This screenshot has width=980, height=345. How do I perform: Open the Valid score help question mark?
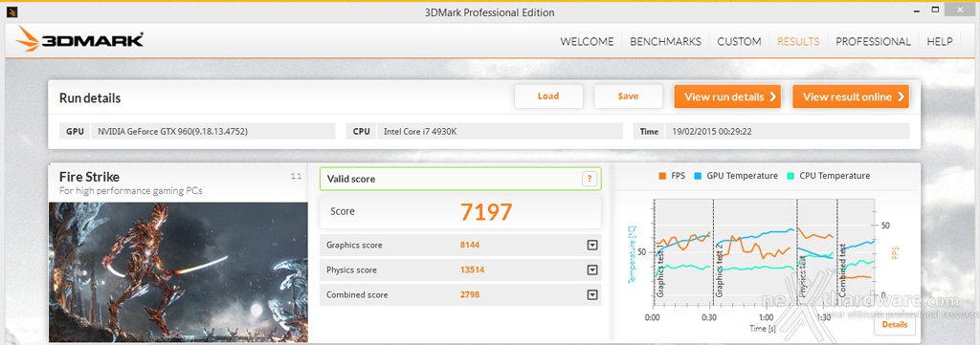pos(589,179)
